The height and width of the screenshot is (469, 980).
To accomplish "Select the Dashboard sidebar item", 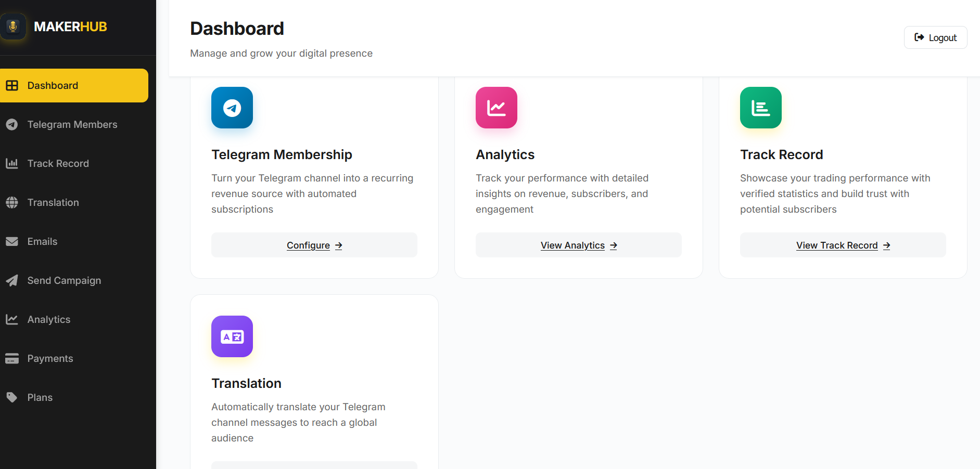I will pyautogui.click(x=53, y=86).
